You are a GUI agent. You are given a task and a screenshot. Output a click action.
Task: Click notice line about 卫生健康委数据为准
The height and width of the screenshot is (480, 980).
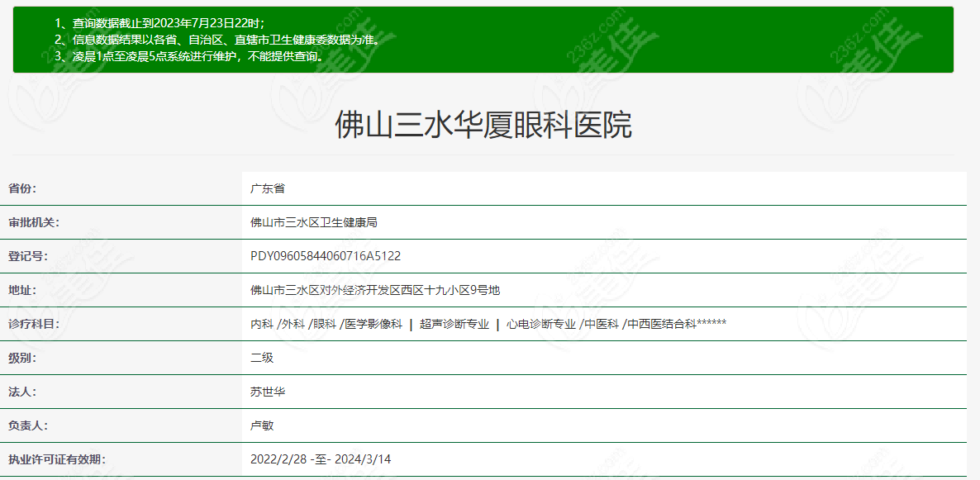tap(216, 40)
